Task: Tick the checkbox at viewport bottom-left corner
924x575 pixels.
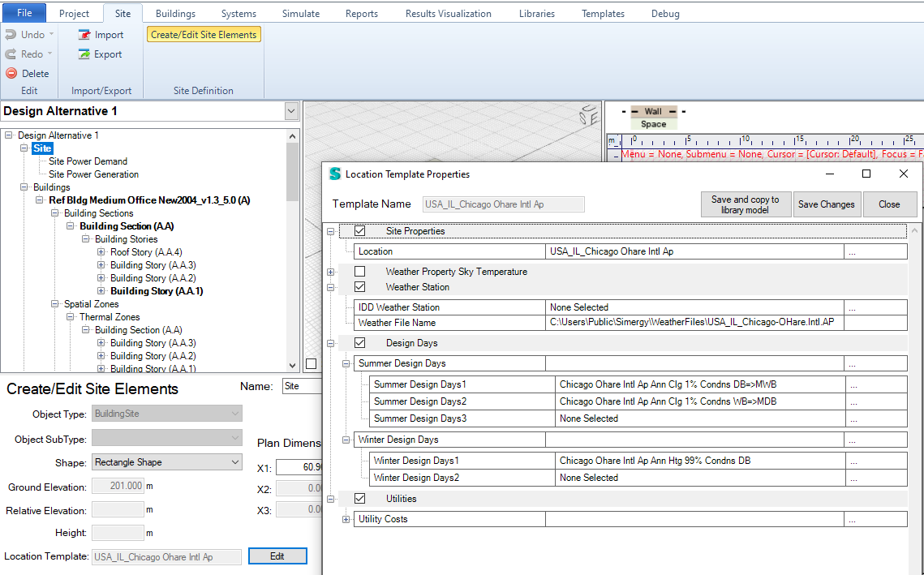Action: point(312,363)
